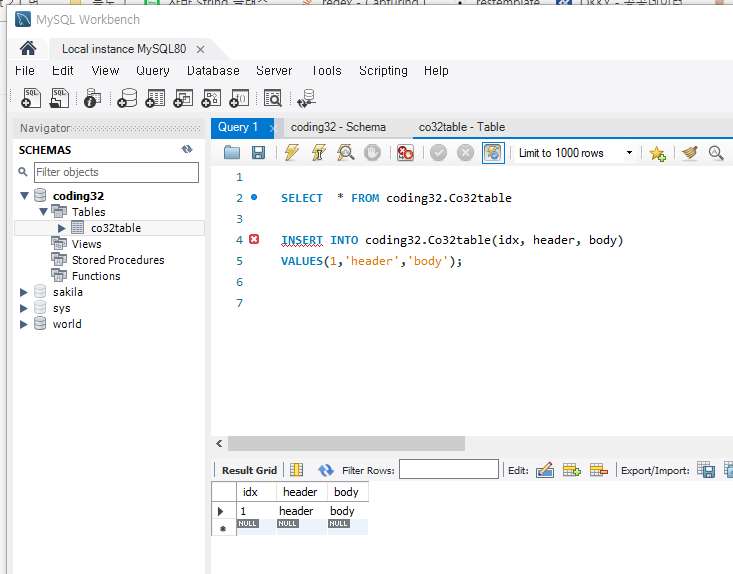Click the Filter objects search field
The width and height of the screenshot is (733, 574).
pos(116,172)
